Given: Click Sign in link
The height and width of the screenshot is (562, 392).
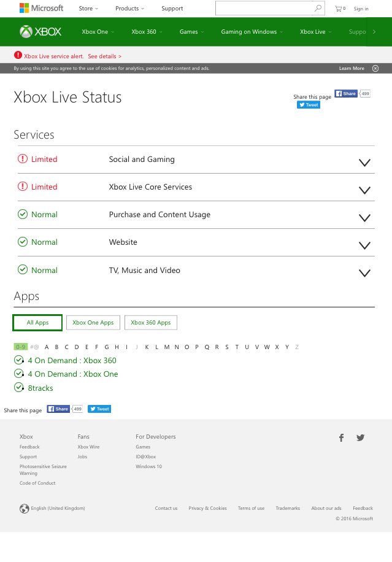Looking at the screenshot, I should click(x=361, y=9).
